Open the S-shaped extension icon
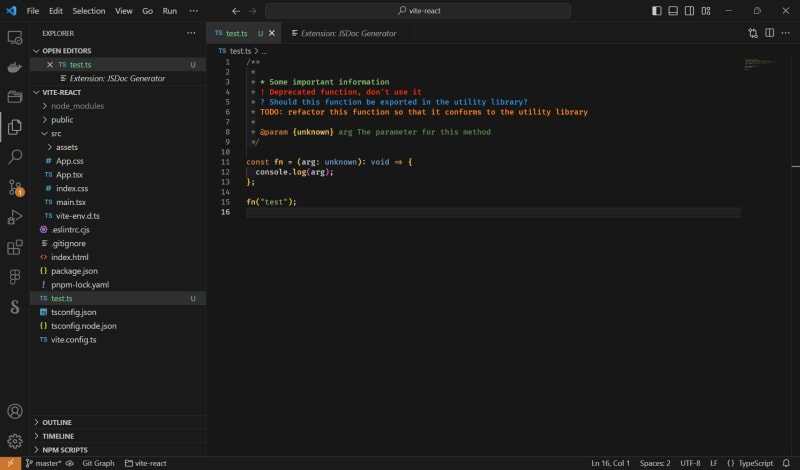This screenshot has width=800, height=470. pos(15,306)
